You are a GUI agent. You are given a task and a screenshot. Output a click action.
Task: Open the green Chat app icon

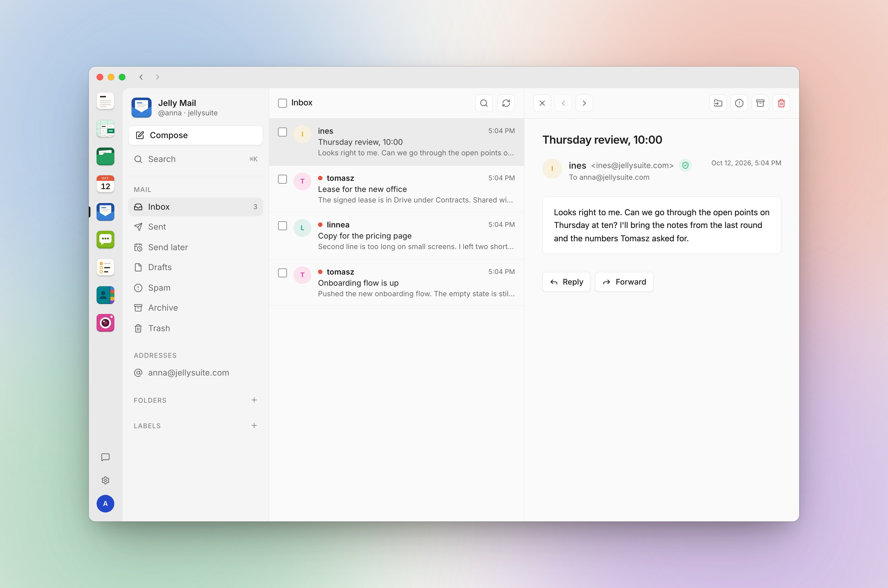coord(105,240)
